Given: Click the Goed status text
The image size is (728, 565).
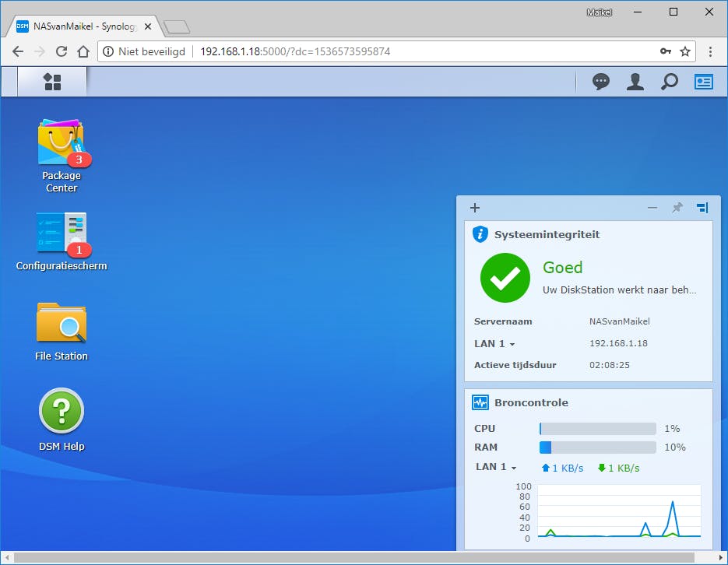Looking at the screenshot, I should (563, 267).
